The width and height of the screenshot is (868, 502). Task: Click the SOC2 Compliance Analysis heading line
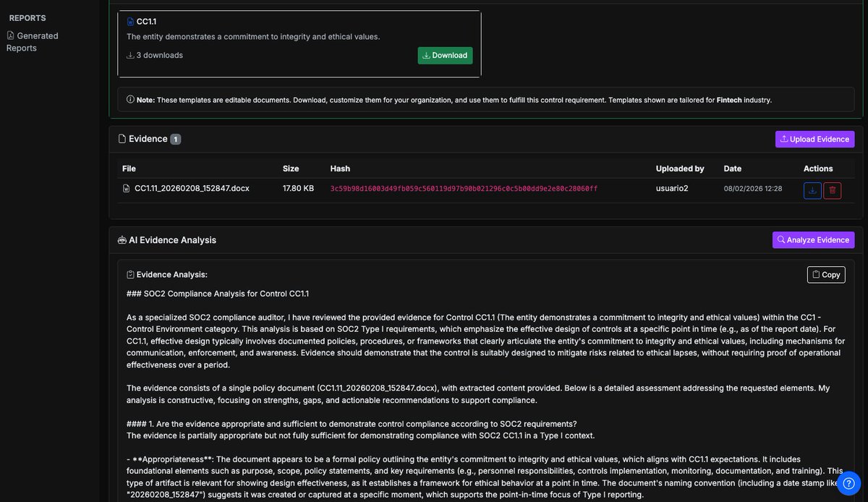218,294
